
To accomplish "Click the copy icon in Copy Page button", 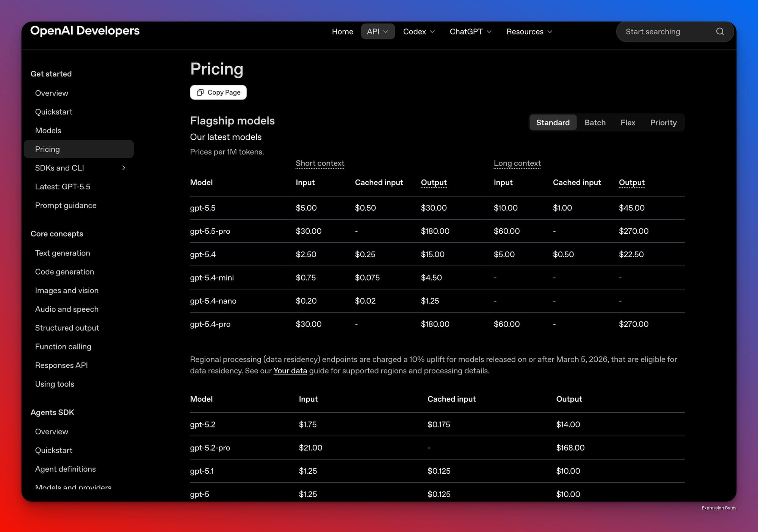I will 200,92.
